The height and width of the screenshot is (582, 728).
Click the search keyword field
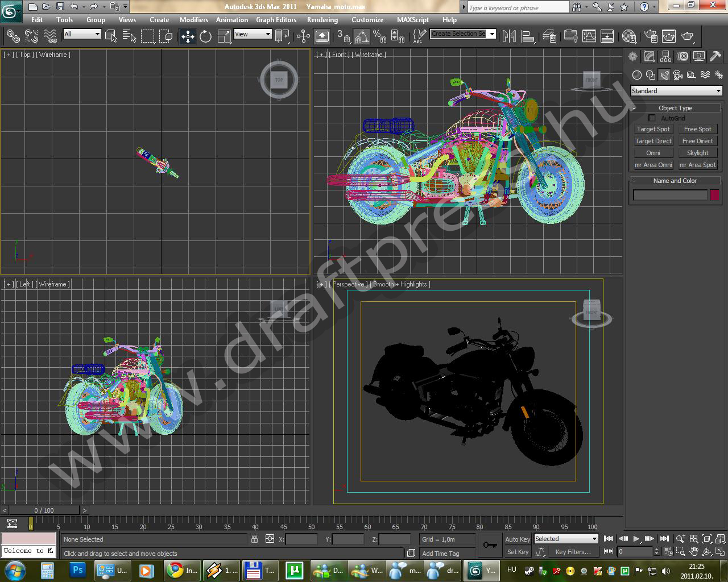pos(518,7)
